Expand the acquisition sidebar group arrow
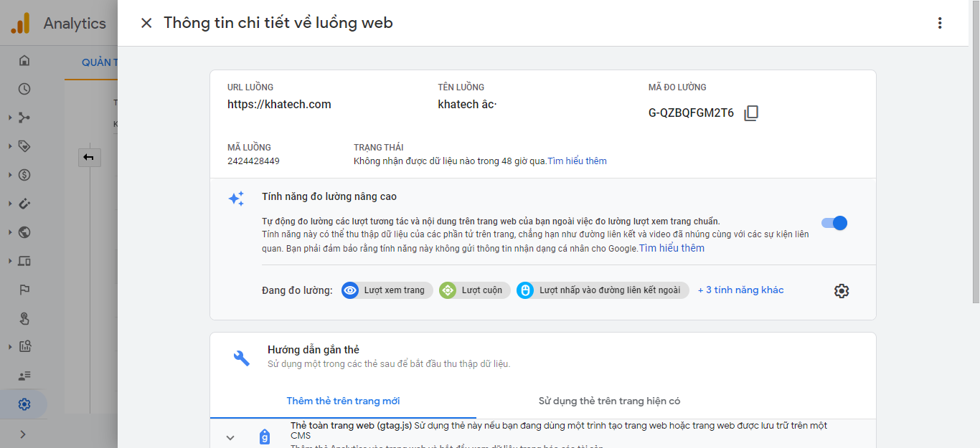Image resolution: width=980 pixels, height=448 pixels. tap(10, 118)
